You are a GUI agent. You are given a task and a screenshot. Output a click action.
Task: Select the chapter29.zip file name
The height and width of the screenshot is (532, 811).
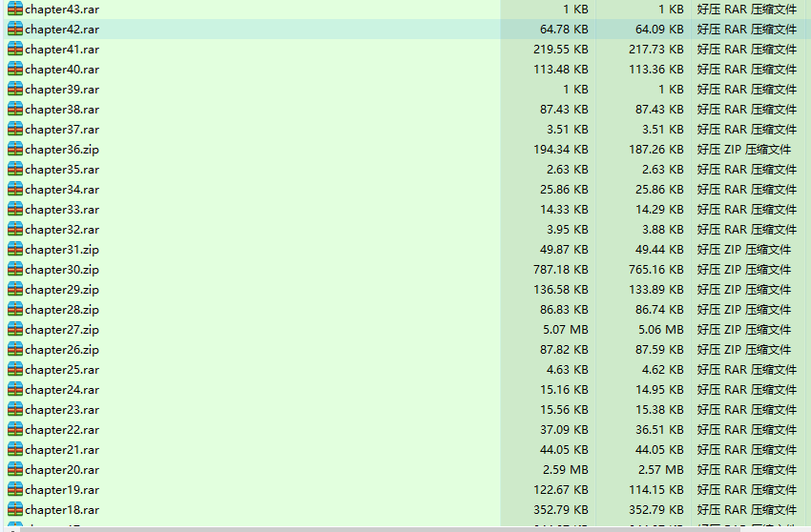click(x=62, y=289)
